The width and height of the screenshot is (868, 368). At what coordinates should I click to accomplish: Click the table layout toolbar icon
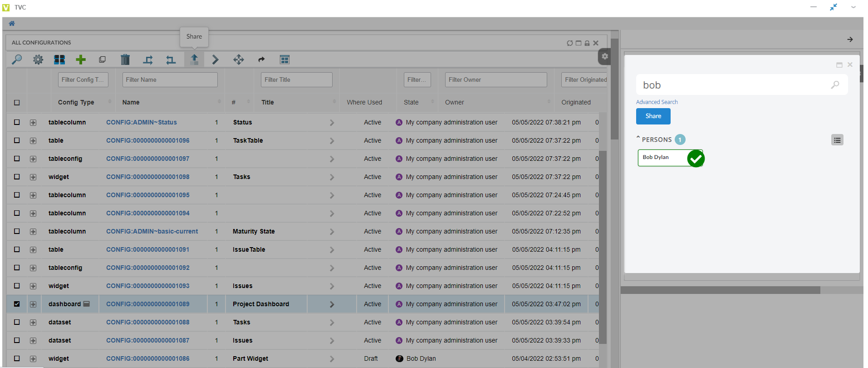(x=284, y=60)
